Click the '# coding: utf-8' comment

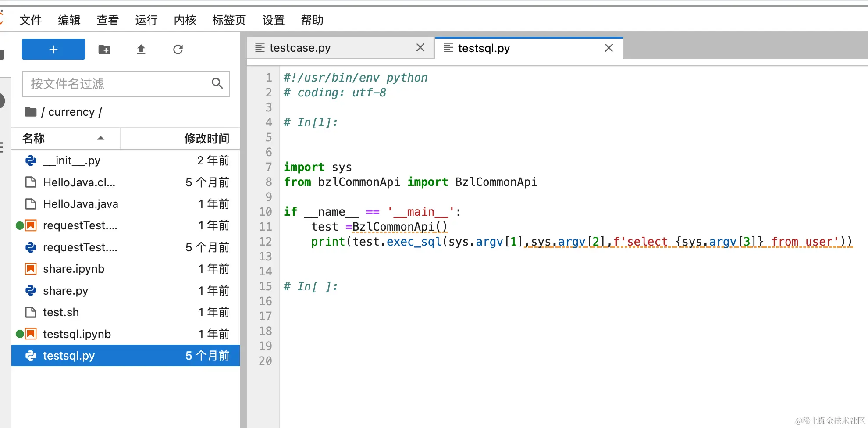pyautogui.click(x=335, y=93)
